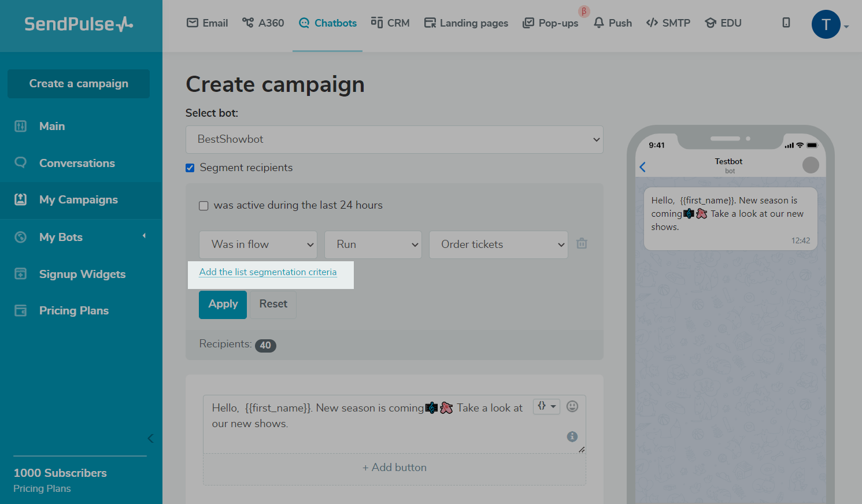
Task: Open the CRM tab
Action: [390, 23]
